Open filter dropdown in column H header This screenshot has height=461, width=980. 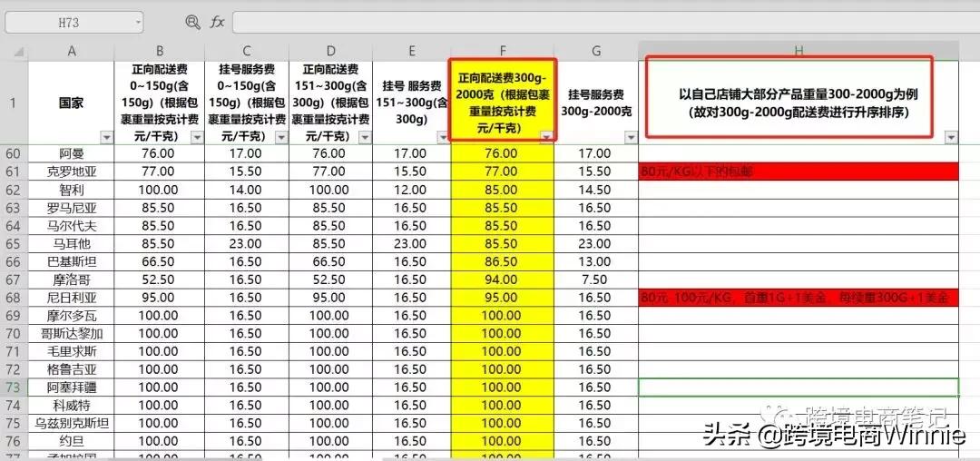click(952, 137)
